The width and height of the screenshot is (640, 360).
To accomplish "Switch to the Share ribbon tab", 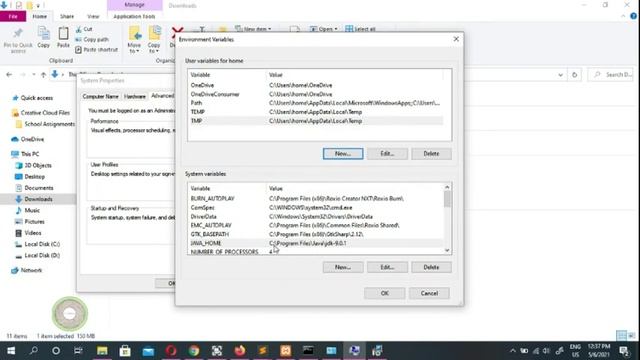I will coord(67,16).
